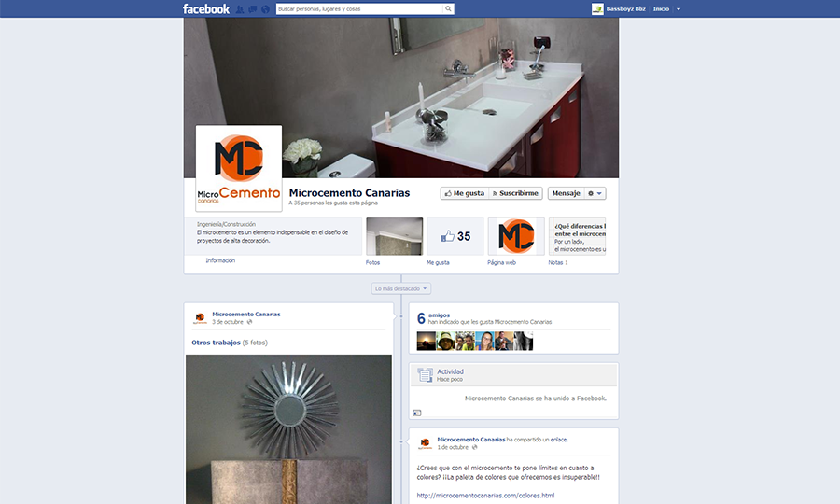Focus the Buscar personas search field
Screen dimensions: 840x504
(359, 8)
